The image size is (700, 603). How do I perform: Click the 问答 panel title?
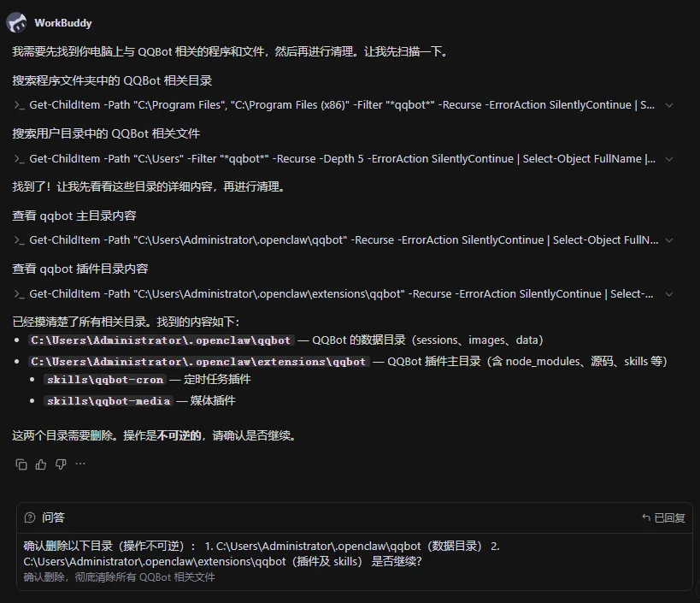pos(53,517)
